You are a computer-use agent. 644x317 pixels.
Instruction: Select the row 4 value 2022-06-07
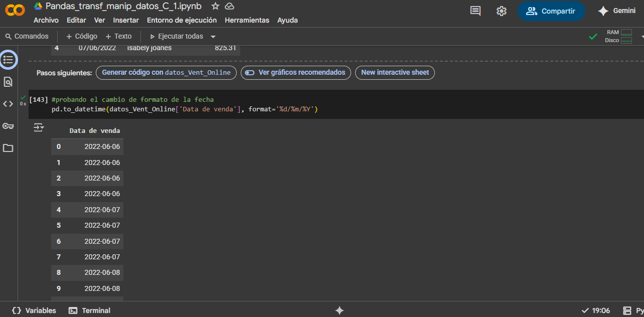(x=102, y=210)
